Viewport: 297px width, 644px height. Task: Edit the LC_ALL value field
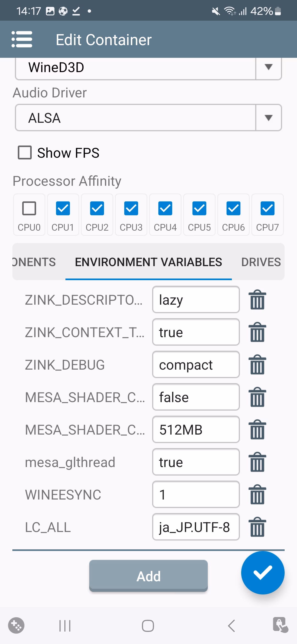point(196,527)
